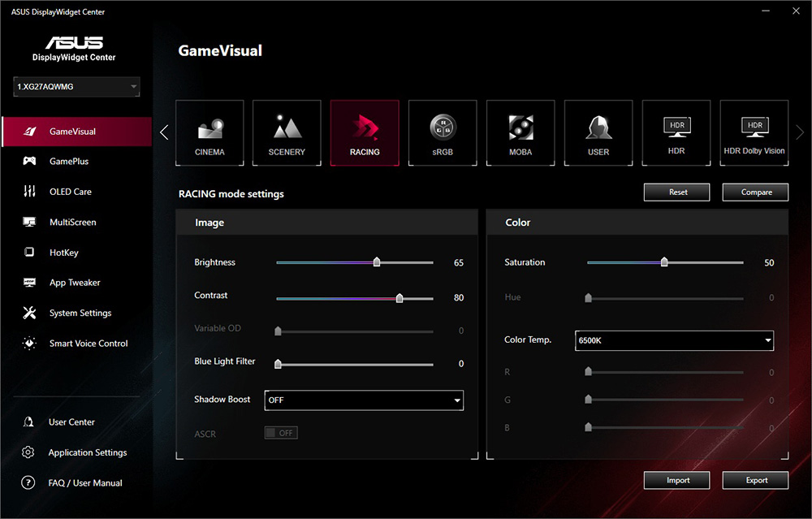
Task: Open the monitor selector XG27AQWMG dropdown
Action: click(x=77, y=86)
